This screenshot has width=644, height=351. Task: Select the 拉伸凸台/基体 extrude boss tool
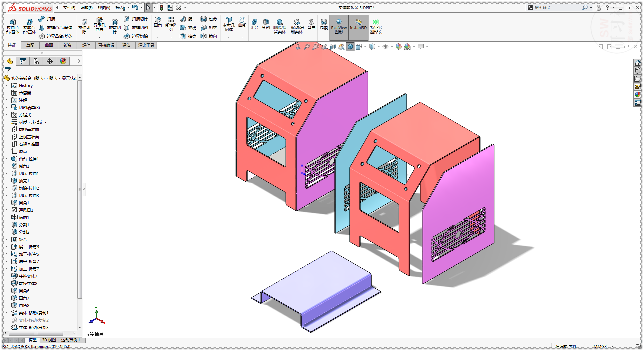pos(12,26)
